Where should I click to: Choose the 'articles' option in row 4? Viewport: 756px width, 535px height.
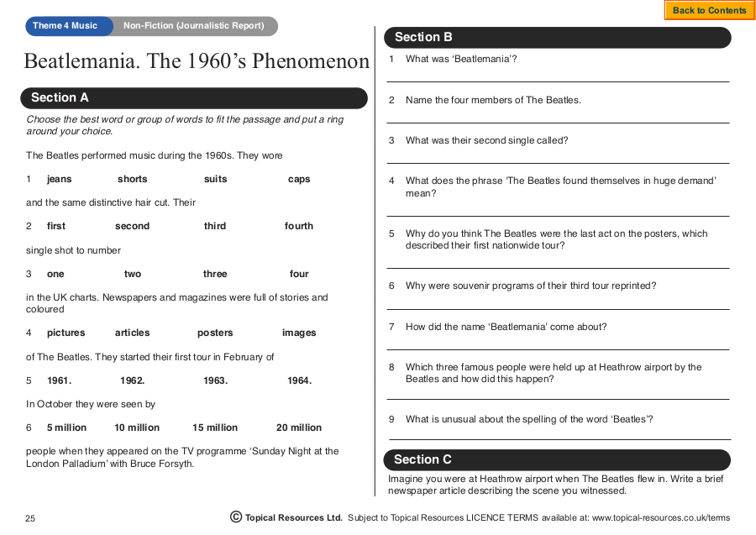(x=133, y=333)
